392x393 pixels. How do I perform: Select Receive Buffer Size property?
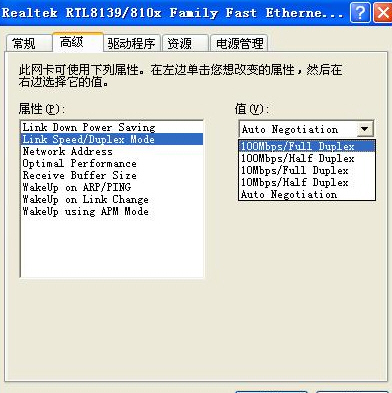click(112, 175)
